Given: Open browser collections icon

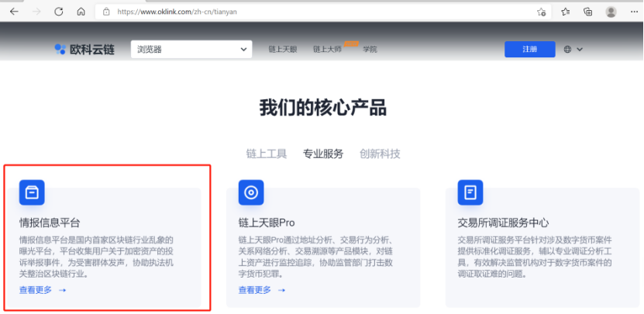Looking at the screenshot, I should coord(588,12).
